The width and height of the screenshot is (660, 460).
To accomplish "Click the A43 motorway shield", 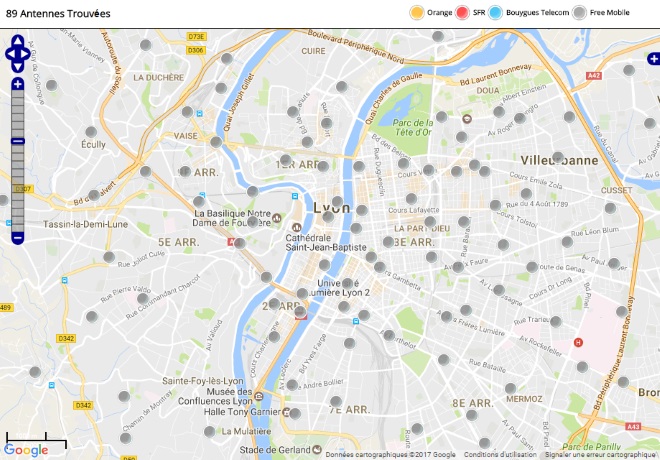I will (x=633, y=427).
